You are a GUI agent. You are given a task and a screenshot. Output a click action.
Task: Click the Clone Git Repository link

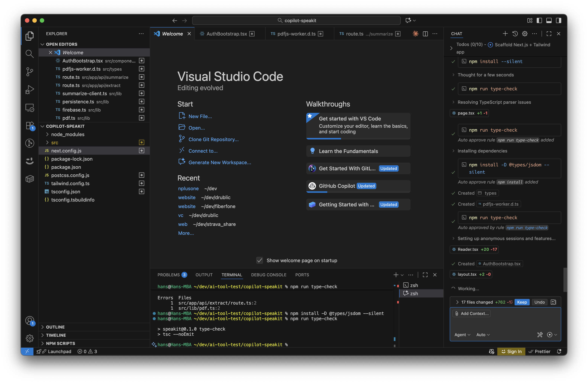click(x=214, y=139)
